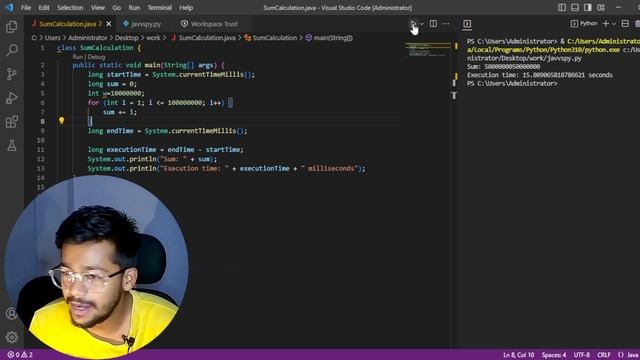
Task: Close the SumCalculation.java tab
Action: click(x=109, y=24)
